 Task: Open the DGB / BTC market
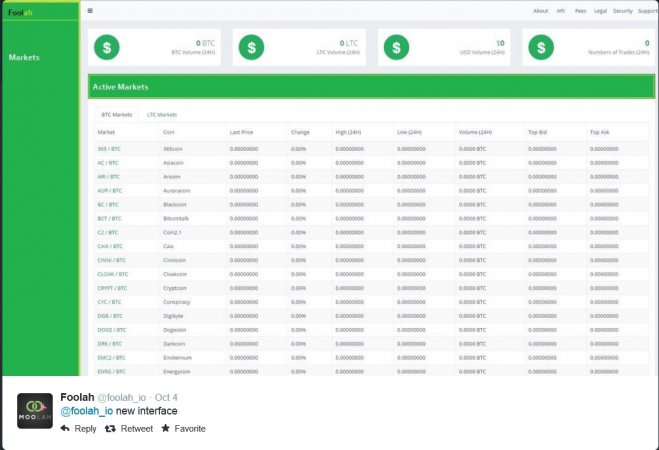pyautogui.click(x=110, y=316)
